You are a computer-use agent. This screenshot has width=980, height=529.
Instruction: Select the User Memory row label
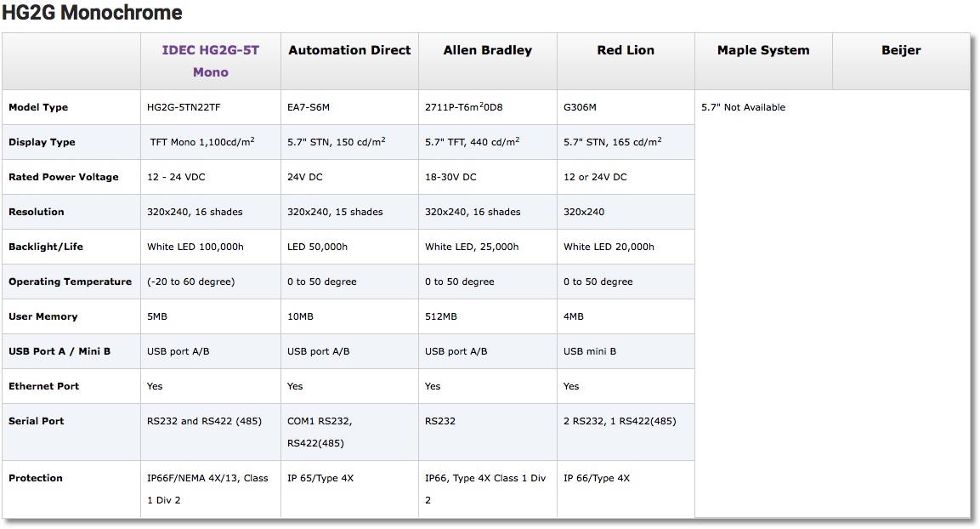(x=43, y=316)
